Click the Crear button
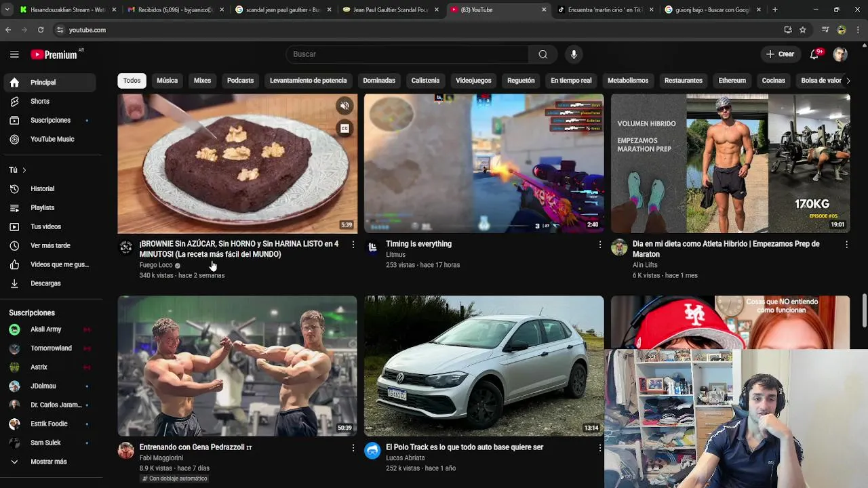 [780, 54]
